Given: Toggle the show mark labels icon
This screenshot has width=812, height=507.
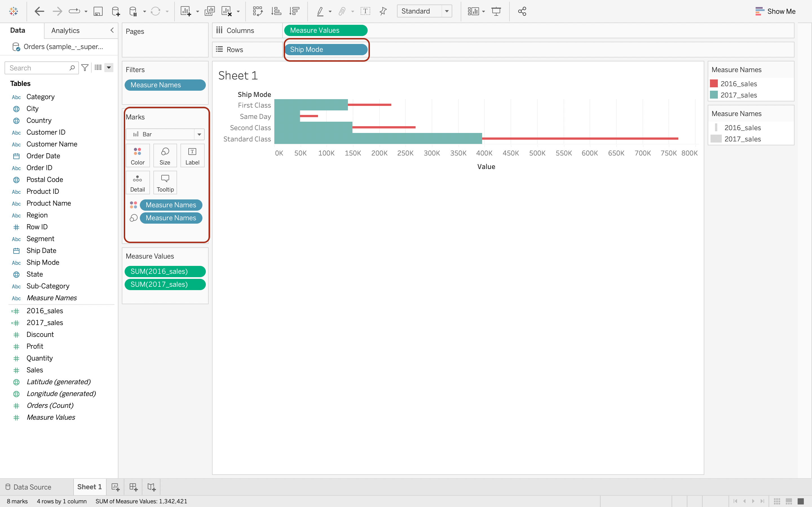Looking at the screenshot, I should coord(365,11).
